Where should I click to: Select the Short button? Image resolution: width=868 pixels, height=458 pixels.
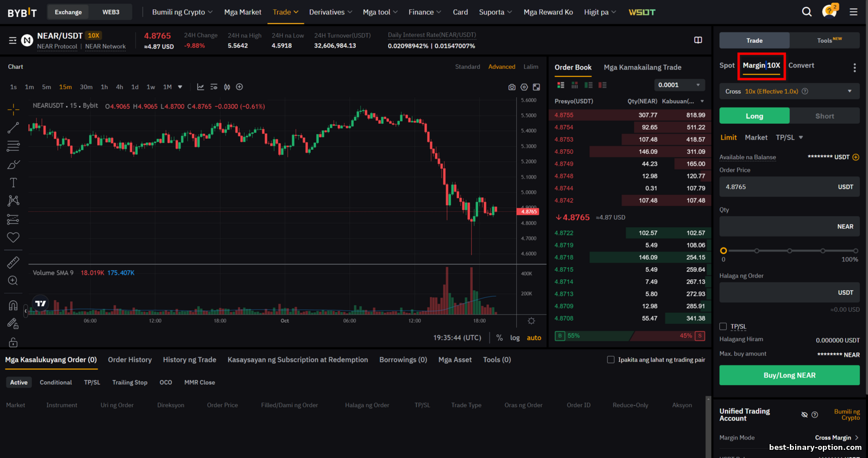pyautogui.click(x=824, y=116)
